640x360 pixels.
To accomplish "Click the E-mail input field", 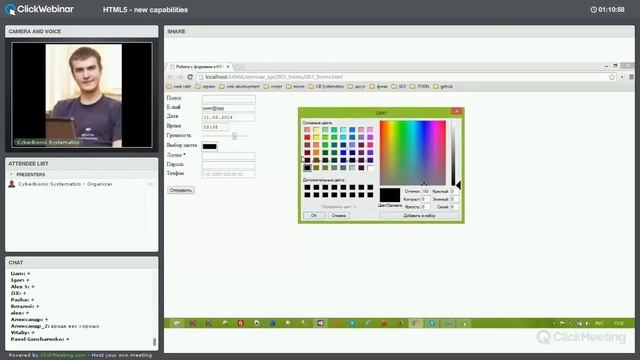I will pos(229,108).
